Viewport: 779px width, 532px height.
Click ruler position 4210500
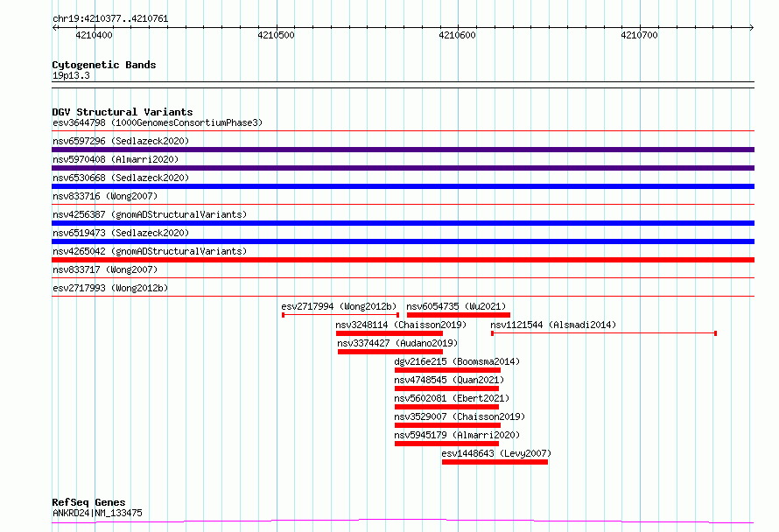(276, 35)
